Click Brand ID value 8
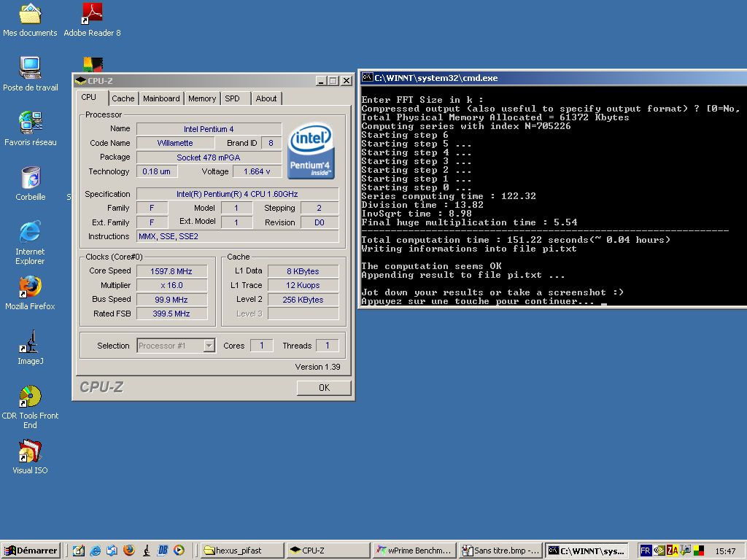 [x=271, y=143]
